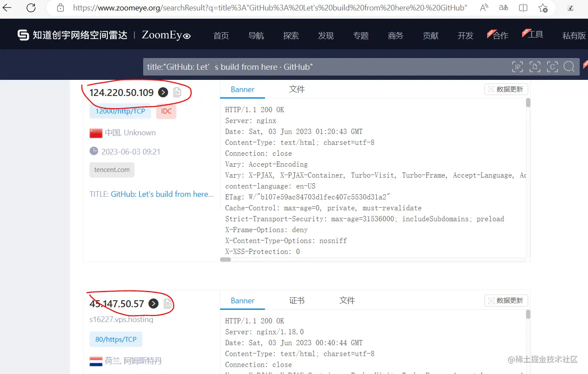Viewport: 588px width, 374px height.
Task: Click the ZoomEye logo text
Action: tap(166, 35)
